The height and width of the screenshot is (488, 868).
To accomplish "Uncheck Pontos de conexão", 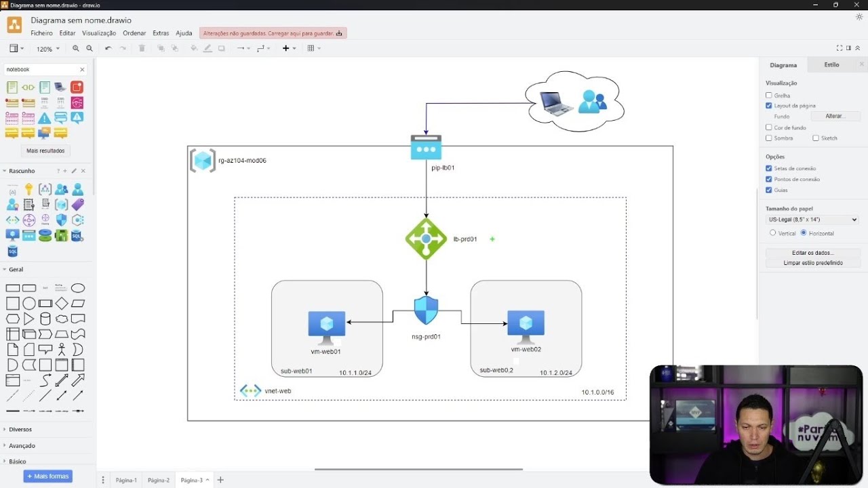I will (768, 179).
